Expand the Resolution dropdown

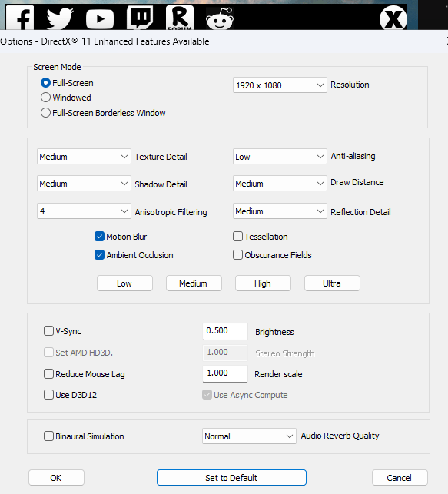[280, 85]
